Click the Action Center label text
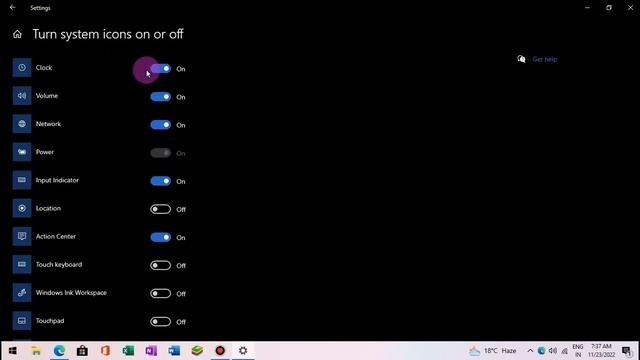The width and height of the screenshot is (640, 360). pos(56,236)
